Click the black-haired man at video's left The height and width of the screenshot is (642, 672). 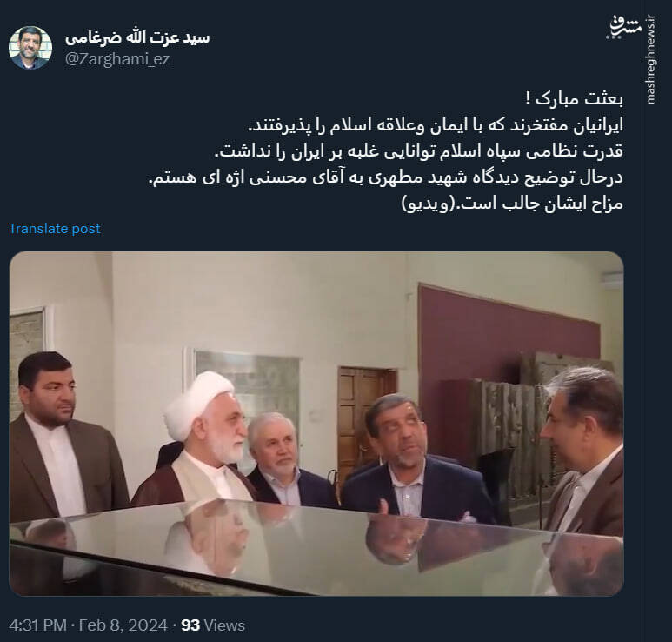64,435
